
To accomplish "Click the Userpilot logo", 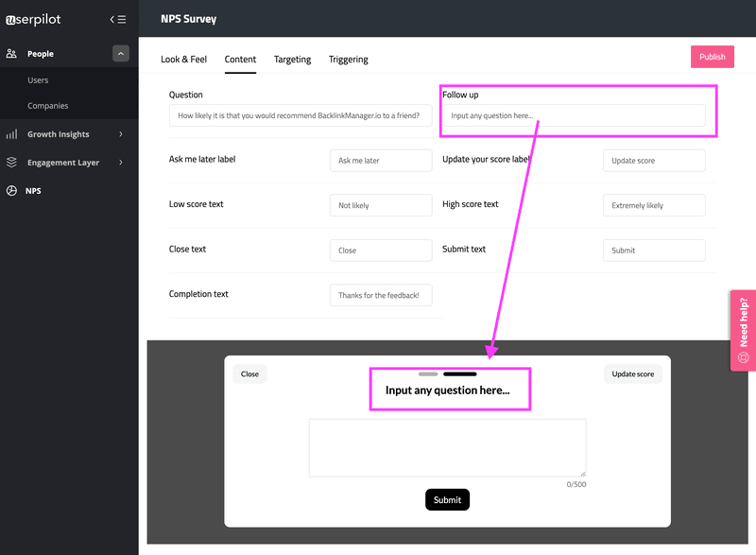I will (35, 19).
